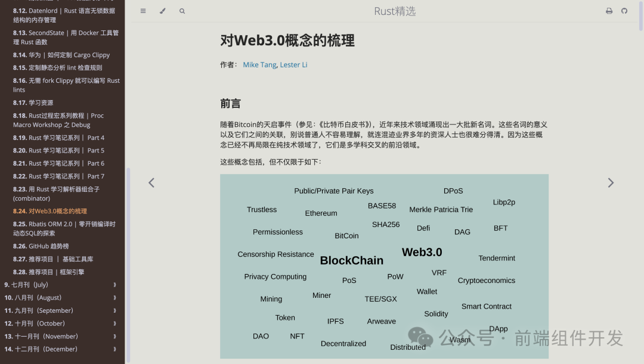The width and height of the screenshot is (644, 364).
Task: Expand the 九月刊 (September) chapter
Action: click(114, 310)
